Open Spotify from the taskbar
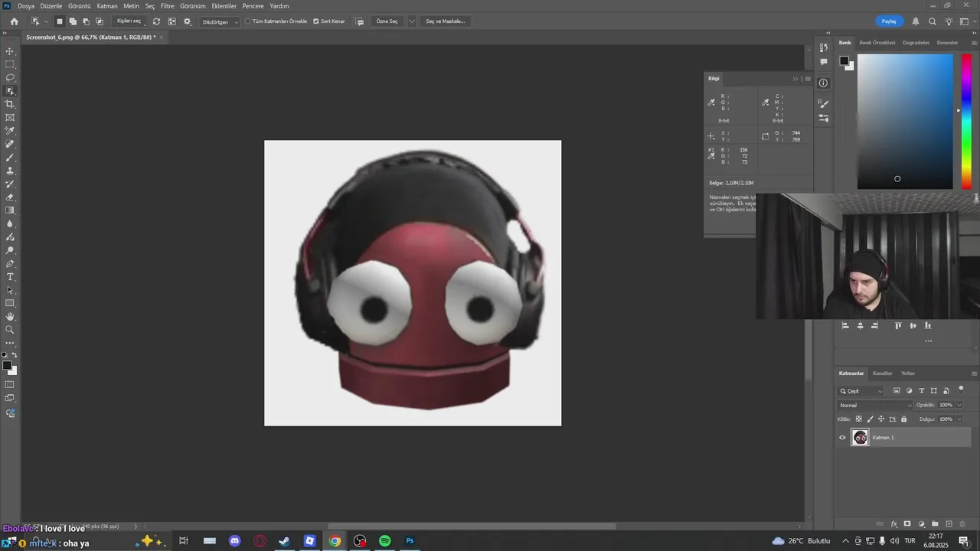 click(x=385, y=541)
